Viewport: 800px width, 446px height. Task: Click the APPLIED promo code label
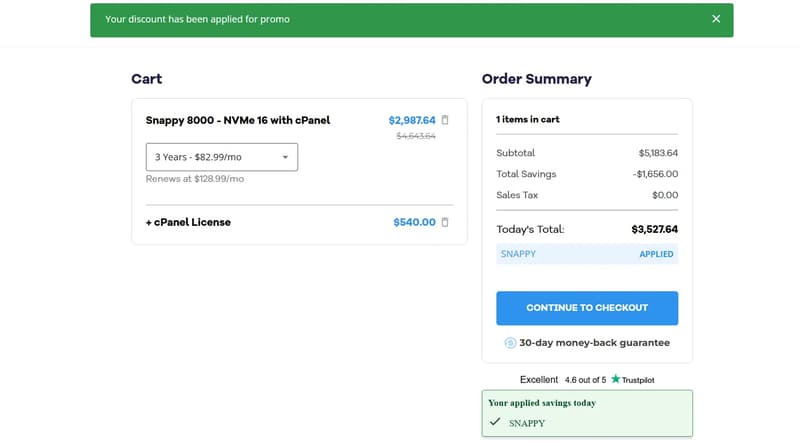(x=656, y=254)
